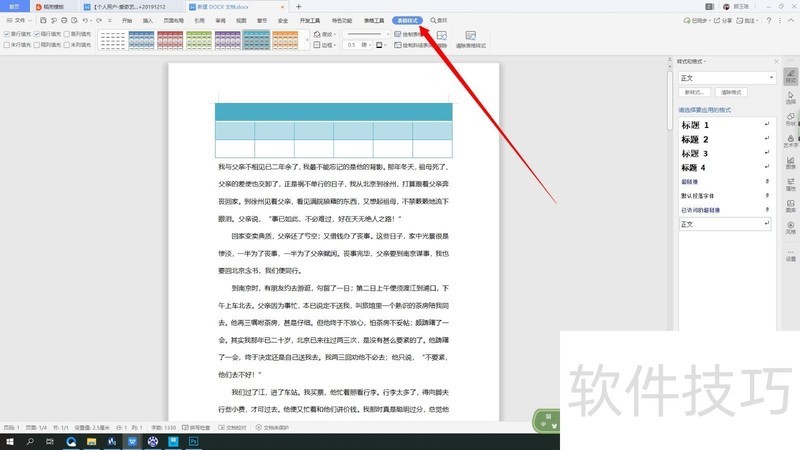The width and height of the screenshot is (800, 450).
Task: Open the Styles (样式) sidebar icon
Action: 791,76
